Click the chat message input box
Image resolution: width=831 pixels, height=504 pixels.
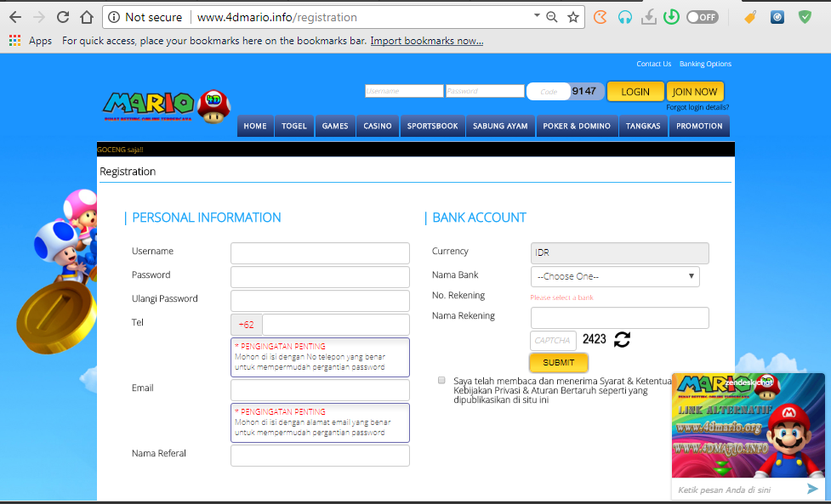pos(738,490)
